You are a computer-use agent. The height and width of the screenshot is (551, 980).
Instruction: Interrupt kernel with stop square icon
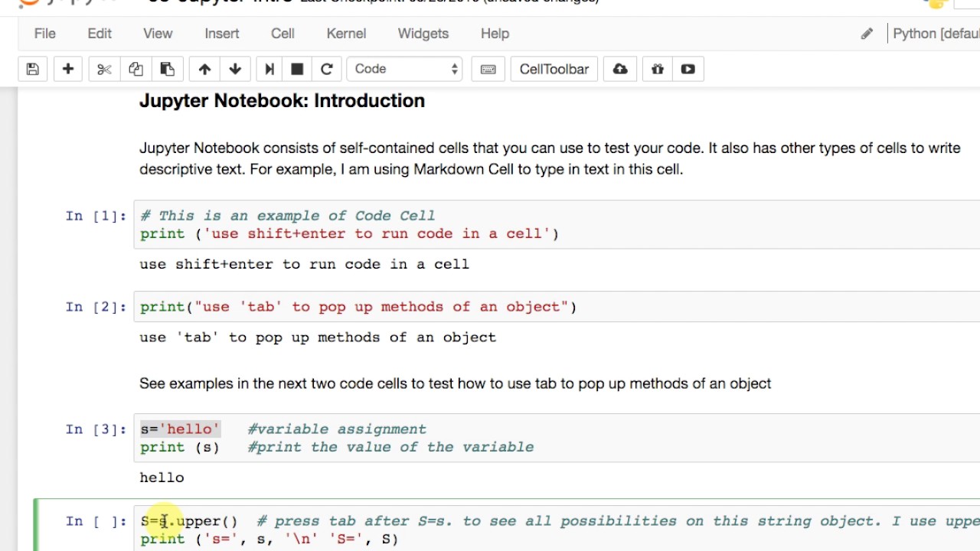(x=297, y=69)
